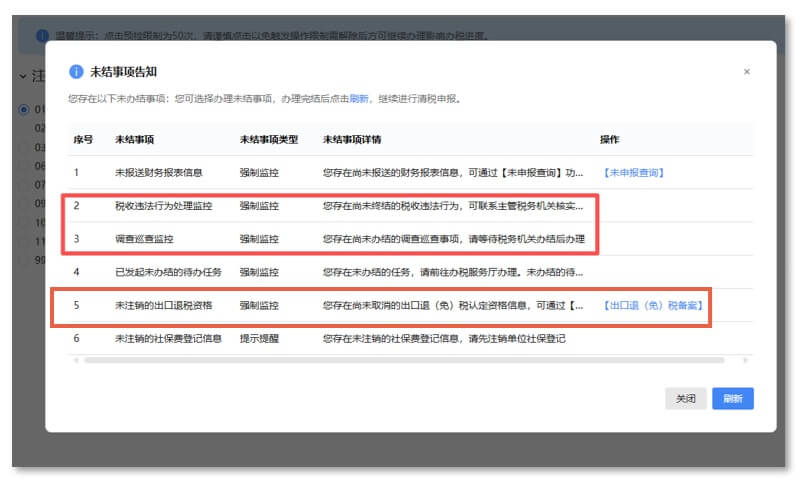805x487 pixels.
Task: Open the 【出口退(免)税备案】 link
Action: [x=653, y=305]
